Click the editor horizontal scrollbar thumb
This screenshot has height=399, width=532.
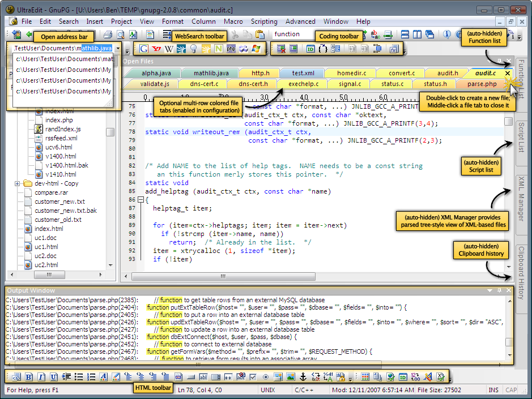tap(223, 276)
